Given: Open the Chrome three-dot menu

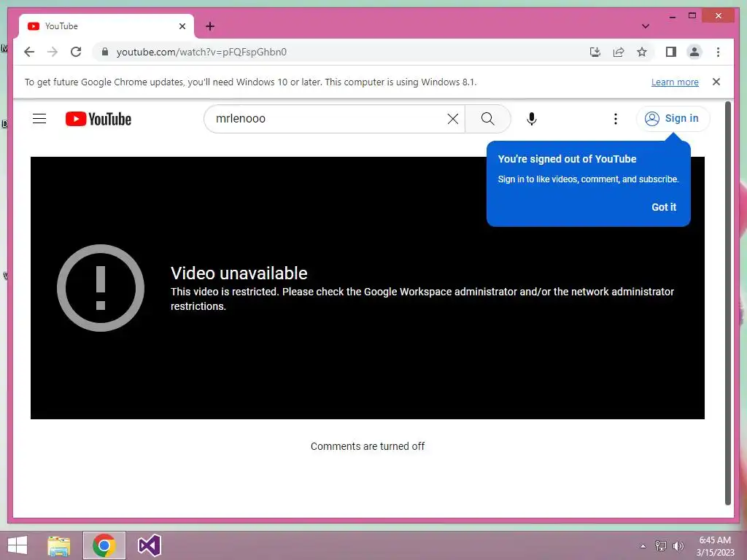Looking at the screenshot, I should pos(718,52).
